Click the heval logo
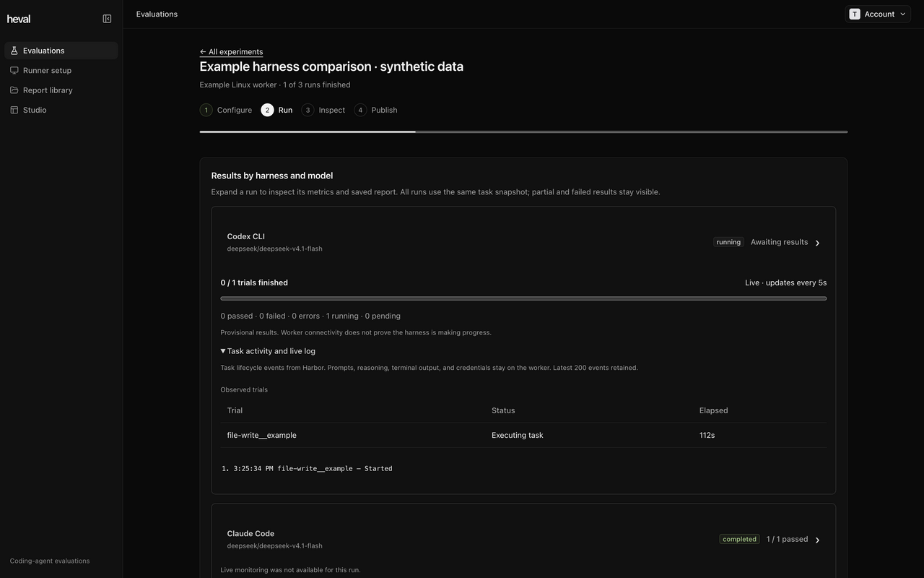Viewport: 924px width, 578px height. pos(19,19)
